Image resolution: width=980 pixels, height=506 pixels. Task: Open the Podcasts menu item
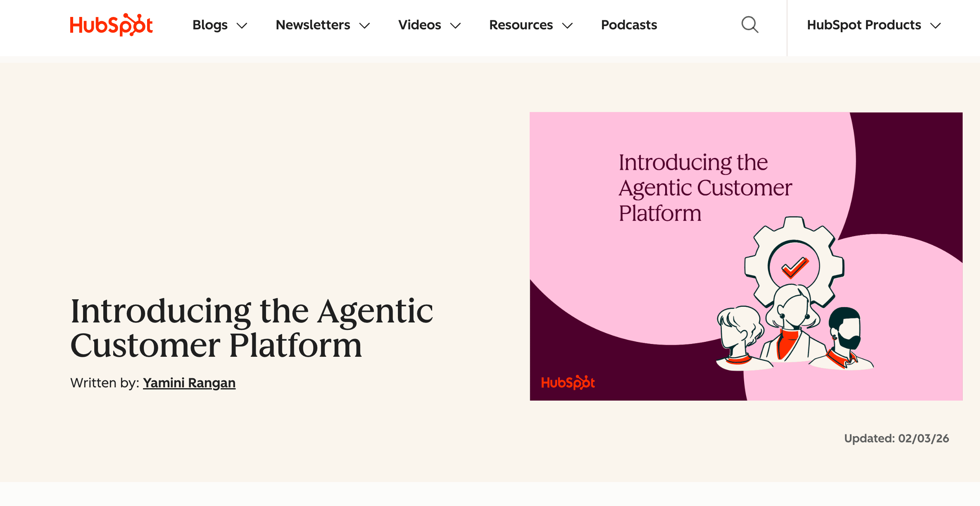click(x=629, y=25)
